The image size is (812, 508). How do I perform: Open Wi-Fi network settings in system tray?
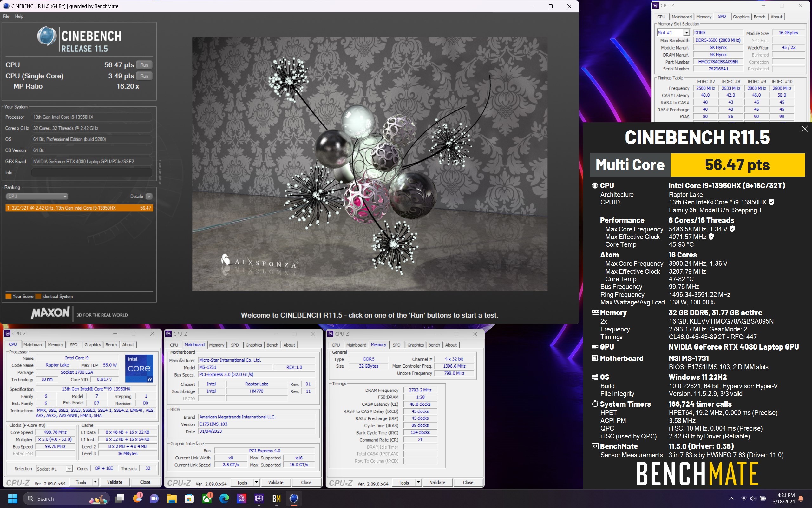(744, 498)
